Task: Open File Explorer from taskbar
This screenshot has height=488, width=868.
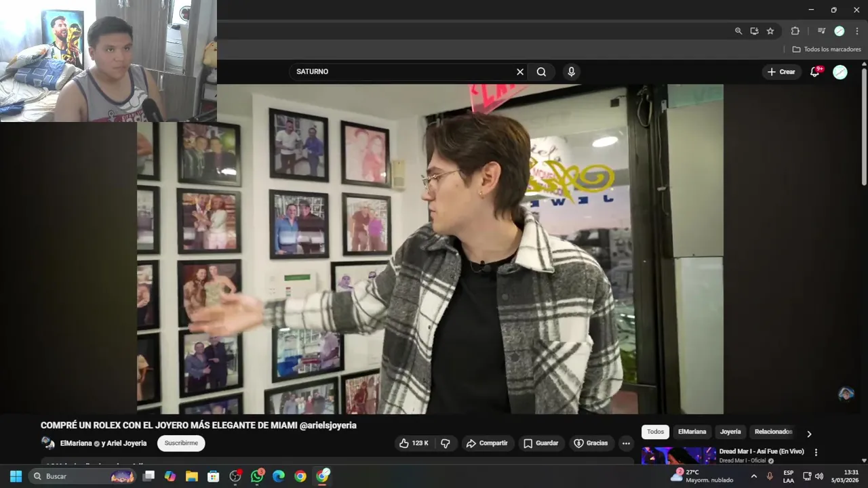Action: pyautogui.click(x=192, y=476)
